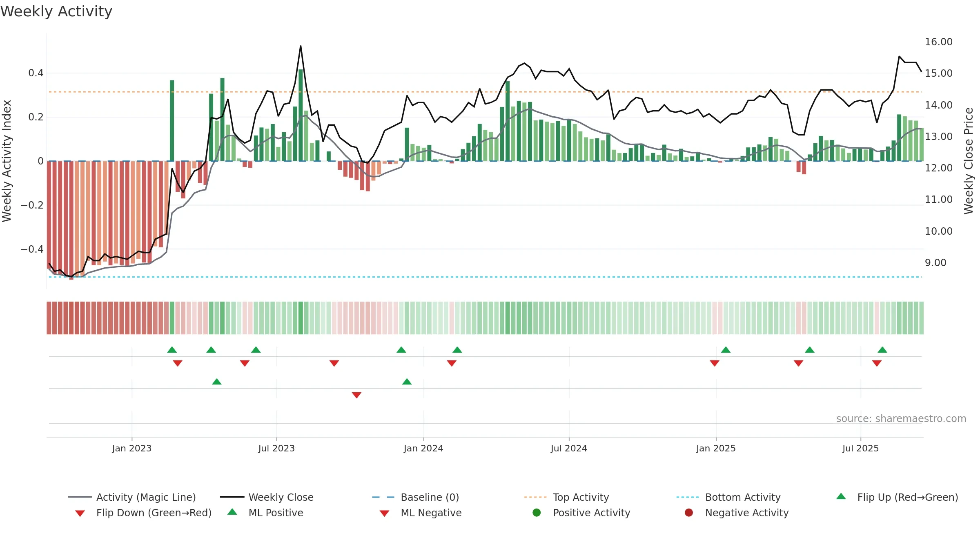
Task: Hide the Baseline (0) series via legend
Action: tap(416, 497)
